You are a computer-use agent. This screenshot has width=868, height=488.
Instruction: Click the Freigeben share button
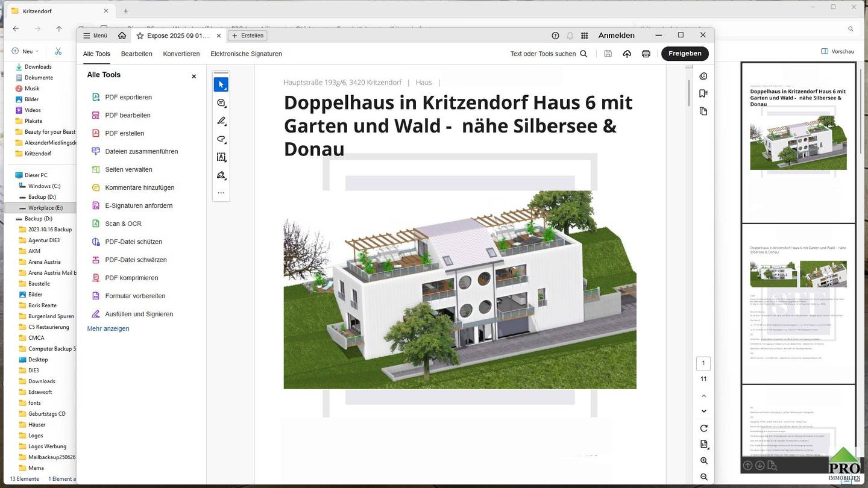[x=685, y=54]
